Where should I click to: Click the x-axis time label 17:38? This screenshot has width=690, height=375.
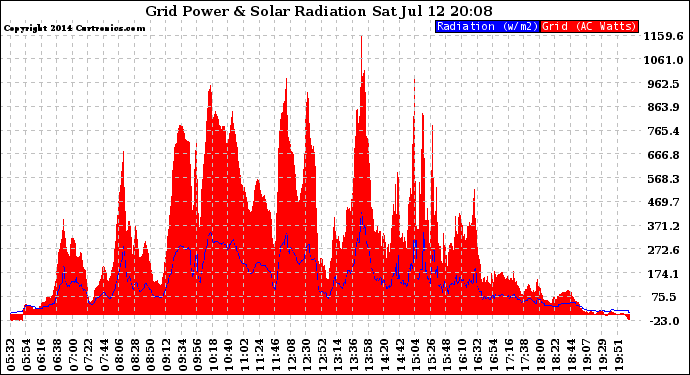click(523, 354)
